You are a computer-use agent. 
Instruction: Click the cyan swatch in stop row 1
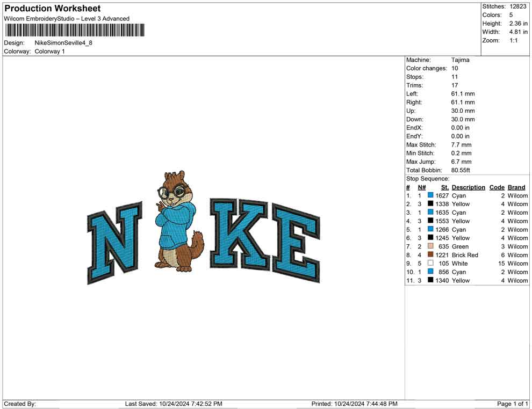tap(430, 195)
